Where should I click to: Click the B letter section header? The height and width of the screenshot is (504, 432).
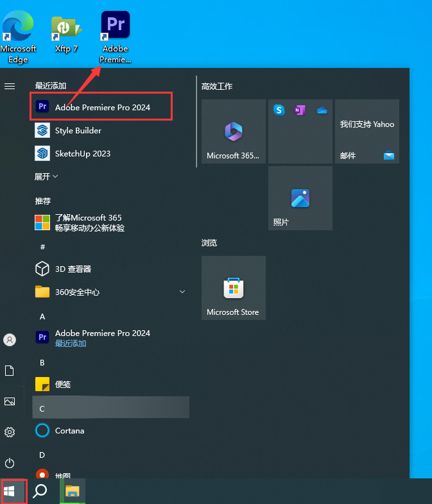click(42, 362)
